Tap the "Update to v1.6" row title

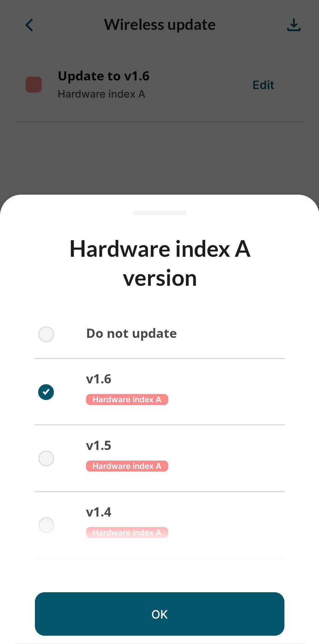(104, 76)
